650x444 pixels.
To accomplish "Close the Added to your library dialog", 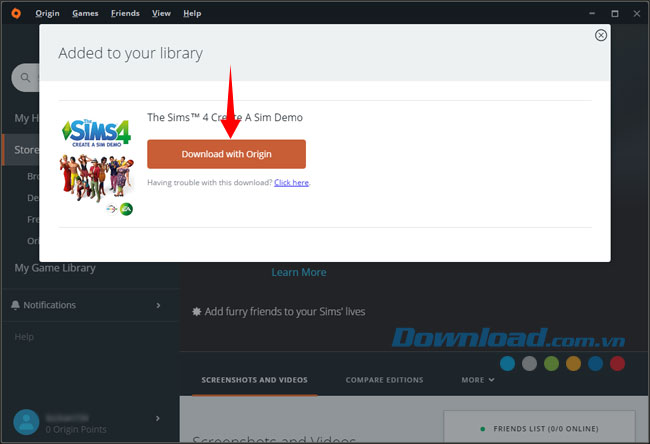I will (601, 35).
